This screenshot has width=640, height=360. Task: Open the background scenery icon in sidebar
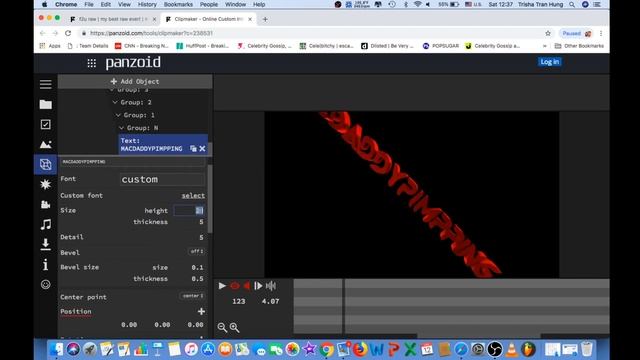tap(45, 144)
